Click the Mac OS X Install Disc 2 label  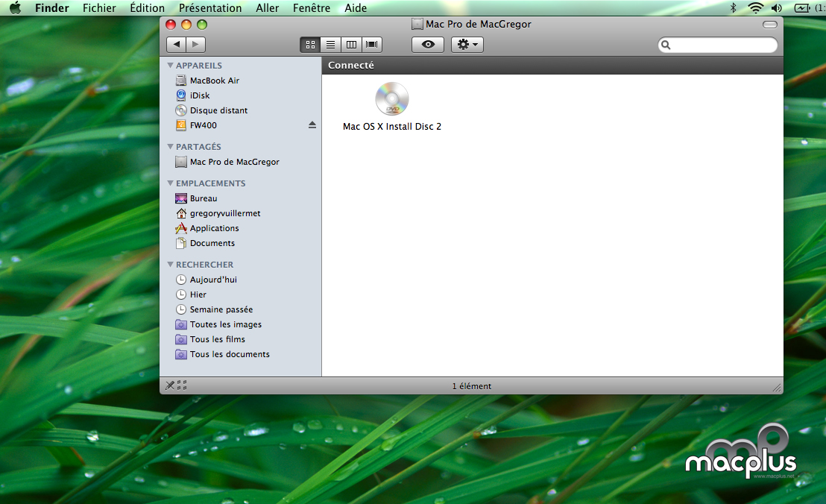click(392, 127)
